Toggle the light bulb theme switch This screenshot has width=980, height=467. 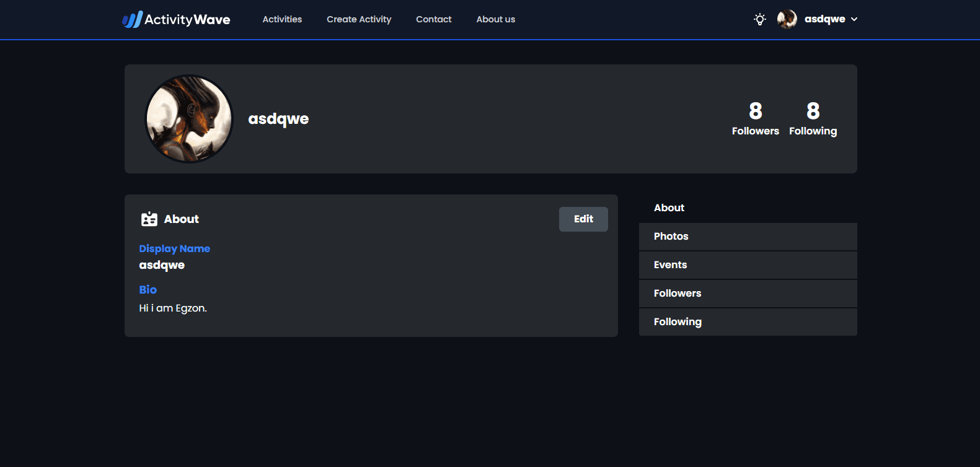point(759,19)
